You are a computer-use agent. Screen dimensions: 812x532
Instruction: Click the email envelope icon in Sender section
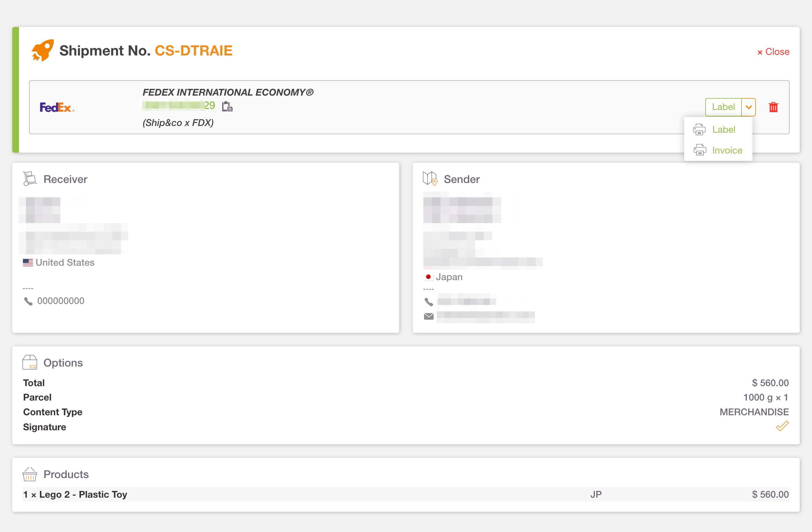[x=428, y=316]
